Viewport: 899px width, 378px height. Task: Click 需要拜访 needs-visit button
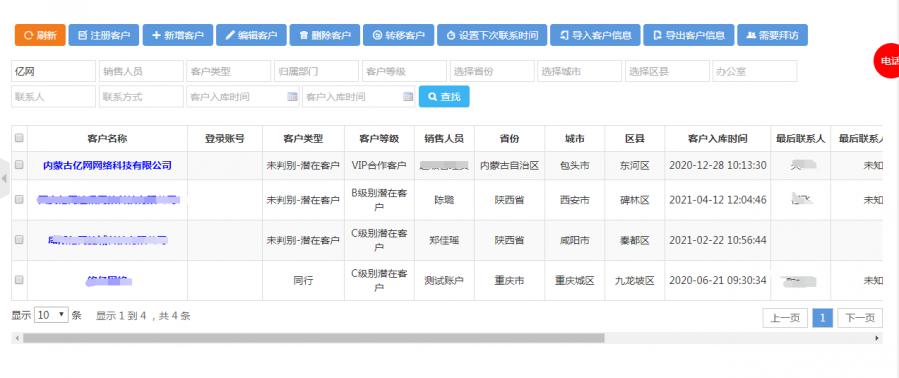tap(772, 35)
